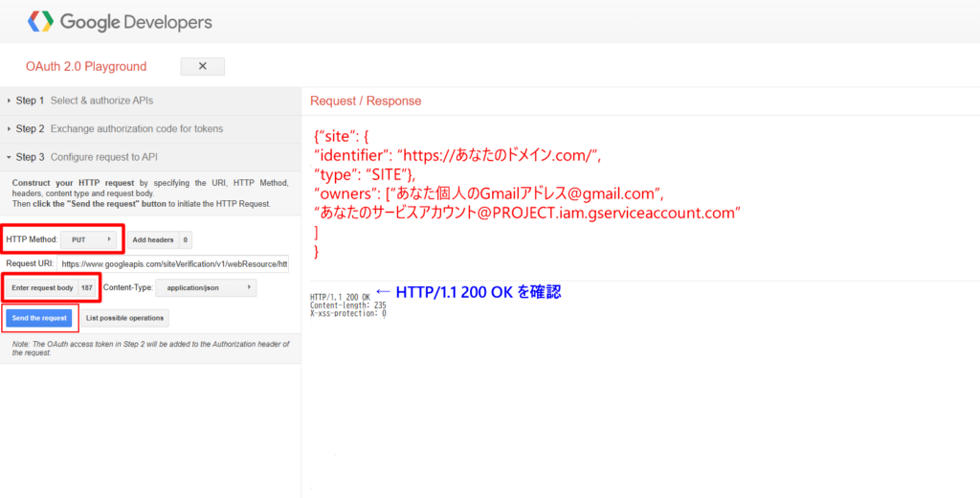The height and width of the screenshot is (498, 980).
Task: Close the OAuth 2.0 Playground with the X button
Action: tap(203, 66)
